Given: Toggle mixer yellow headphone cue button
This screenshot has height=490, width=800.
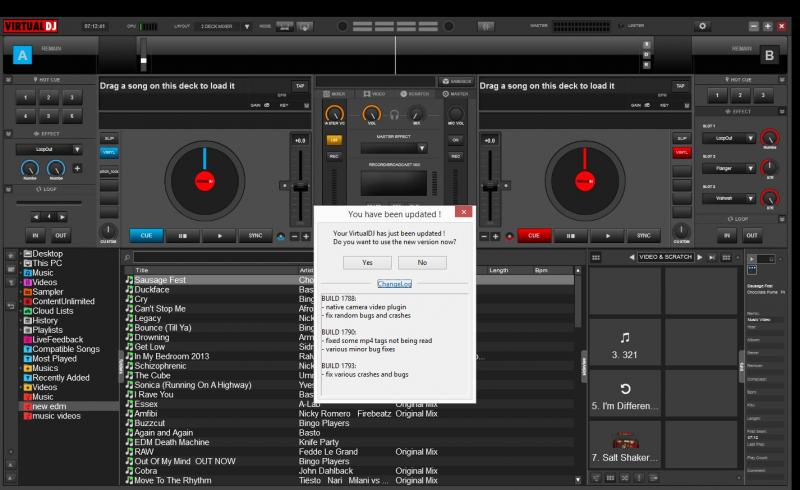Looking at the screenshot, I should point(334,140).
